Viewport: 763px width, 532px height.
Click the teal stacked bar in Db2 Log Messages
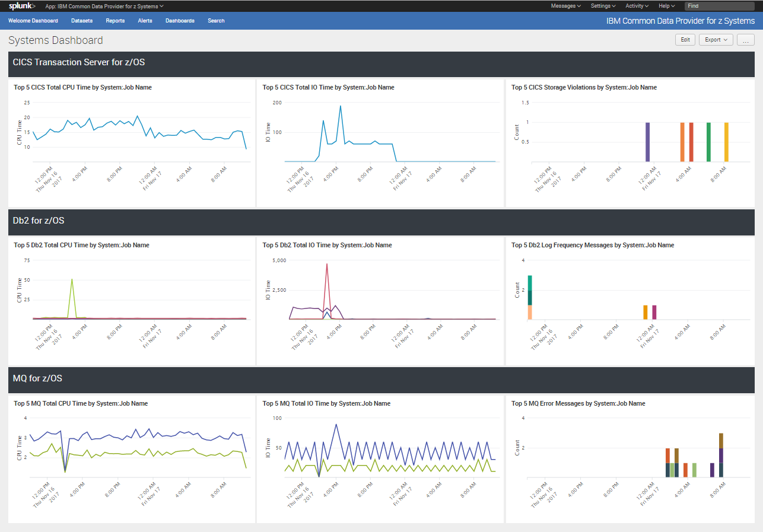530,291
